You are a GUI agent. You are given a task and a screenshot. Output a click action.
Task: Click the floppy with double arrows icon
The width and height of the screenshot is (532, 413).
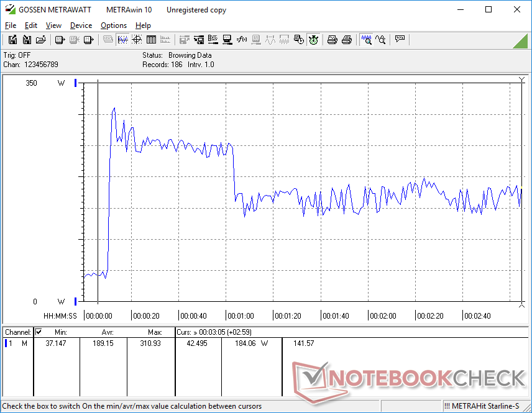[199, 40]
